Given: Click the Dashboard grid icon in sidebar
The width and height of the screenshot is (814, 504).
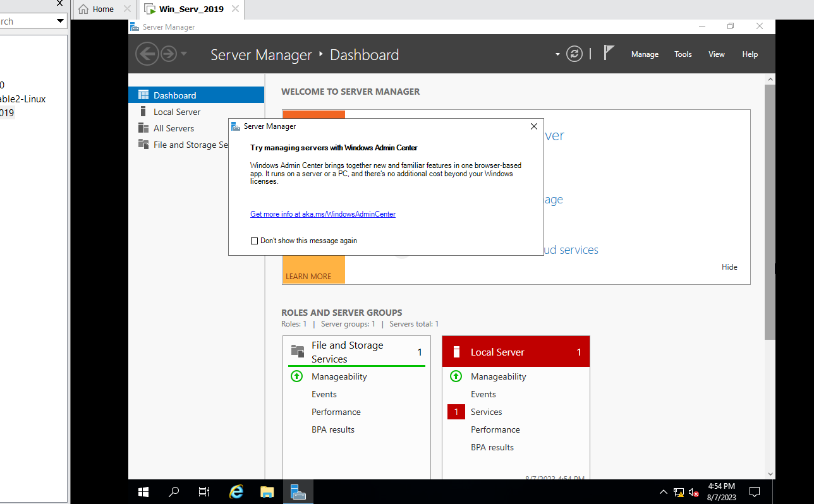Looking at the screenshot, I should coord(143,95).
